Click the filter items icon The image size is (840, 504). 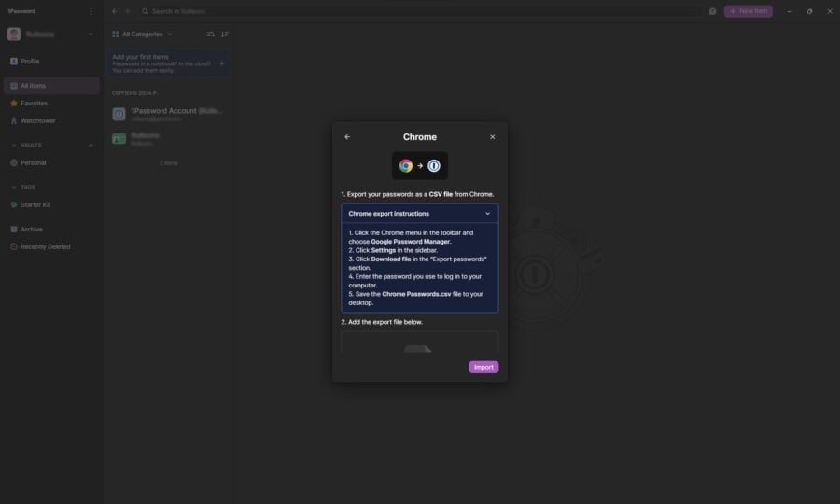click(211, 35)
